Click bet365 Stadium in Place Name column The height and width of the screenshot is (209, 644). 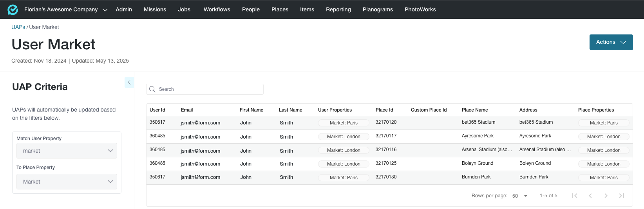[x=478, y=122]
